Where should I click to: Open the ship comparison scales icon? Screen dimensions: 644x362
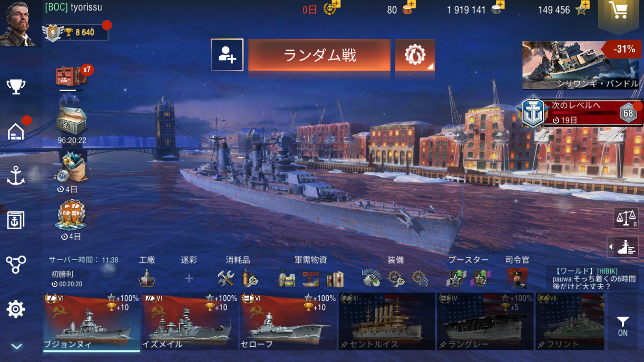626,218
